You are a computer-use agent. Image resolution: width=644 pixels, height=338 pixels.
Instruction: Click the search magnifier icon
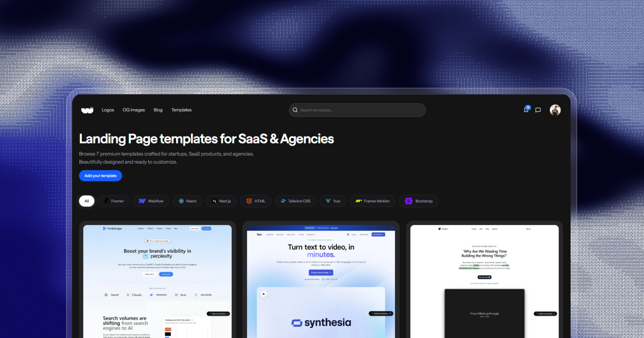point(295,110)
